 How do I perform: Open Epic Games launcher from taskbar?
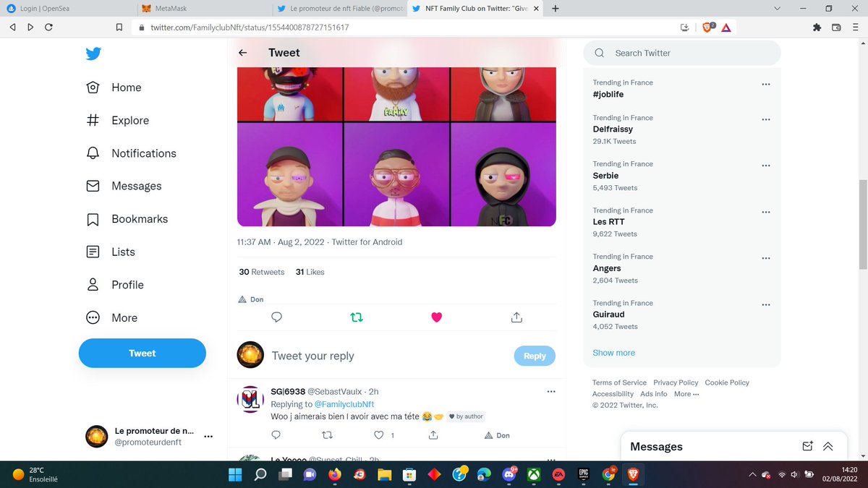[x=583, y=474]
